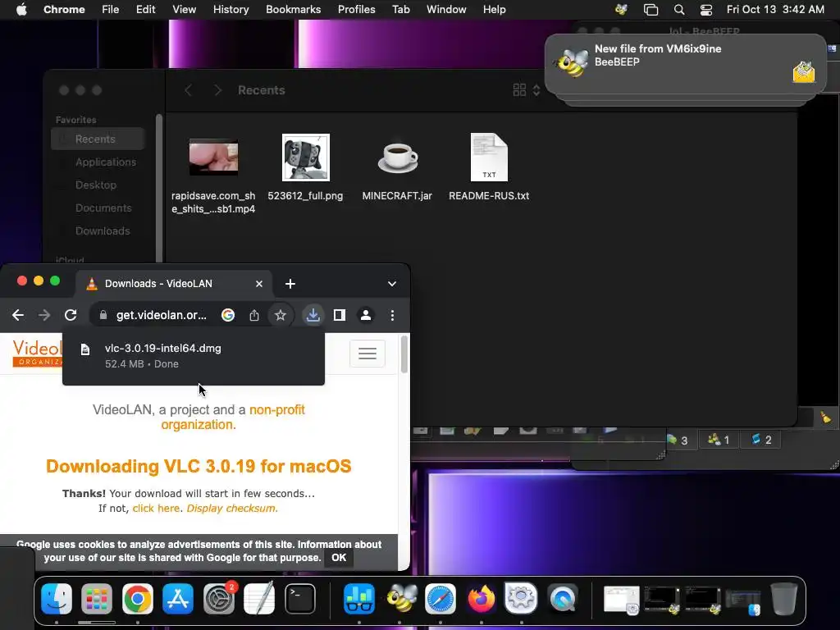This screenshot has width=840, height=630.
Task: Click the BeeBEEP new file notification
Action: pyautogui.click(x=685, y=64)
